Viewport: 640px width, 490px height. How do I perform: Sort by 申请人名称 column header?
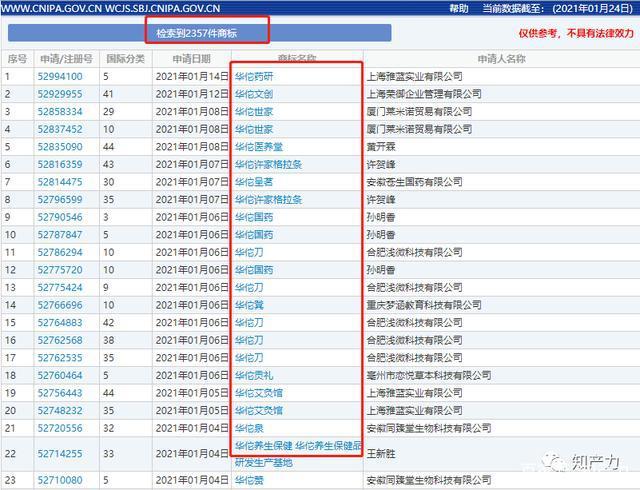click(502, 59)
